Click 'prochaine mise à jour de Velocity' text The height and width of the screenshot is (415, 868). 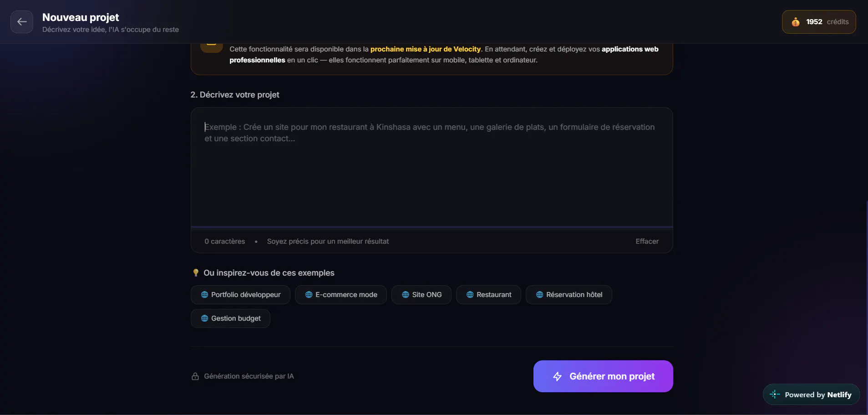click(426, 49)
